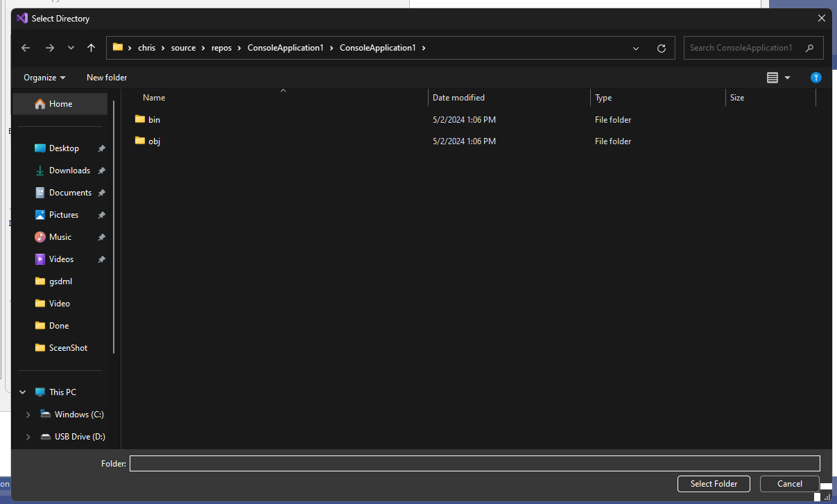Collapse the This PC tree node
The image size is (837, 504).
[x=23, y=392]
